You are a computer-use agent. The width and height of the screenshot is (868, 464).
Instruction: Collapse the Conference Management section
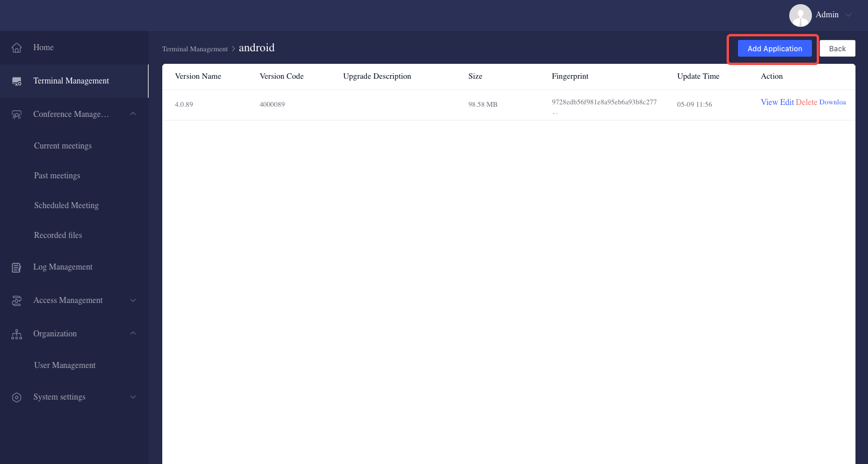point(132,113)
